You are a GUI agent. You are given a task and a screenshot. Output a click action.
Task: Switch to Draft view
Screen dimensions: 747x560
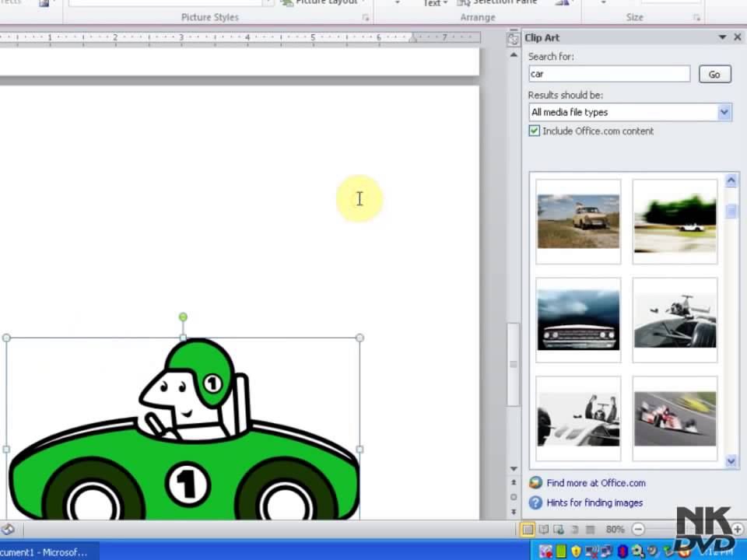(x=591, y=530)
